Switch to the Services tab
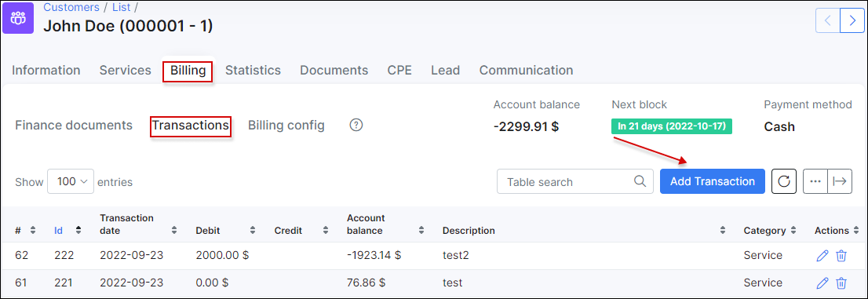The image size is (868, 299). coord(125,71)
